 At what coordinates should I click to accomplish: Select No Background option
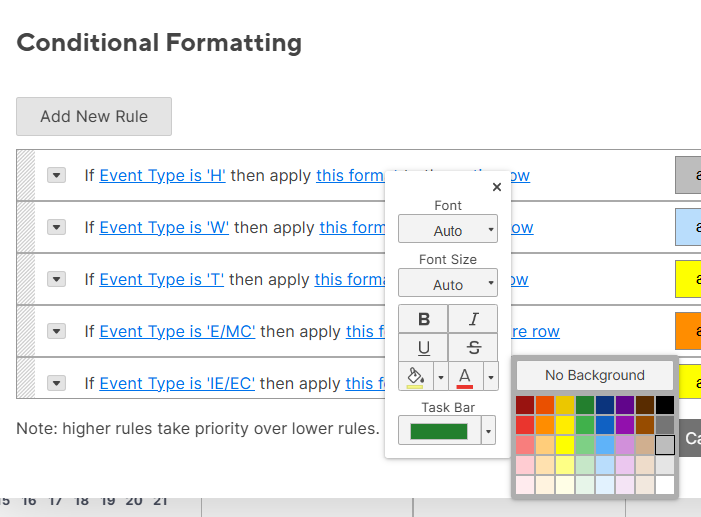tap(595, 375)
